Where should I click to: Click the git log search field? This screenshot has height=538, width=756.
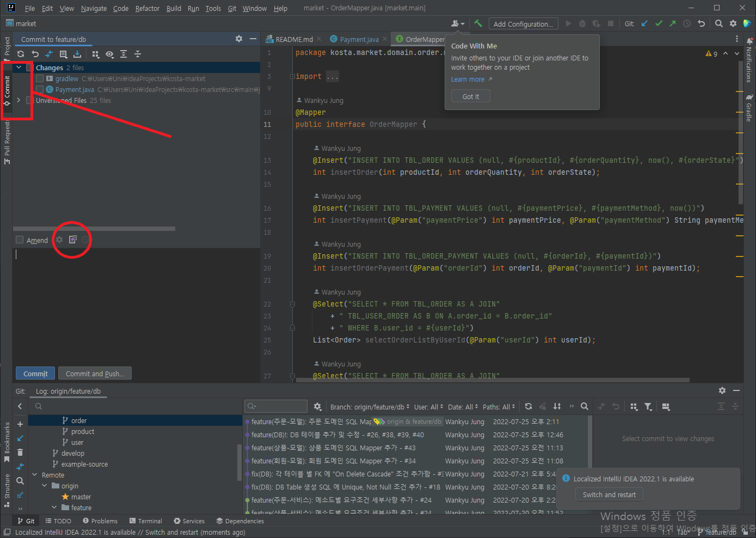pyautogui.click(x=275, y=406)
